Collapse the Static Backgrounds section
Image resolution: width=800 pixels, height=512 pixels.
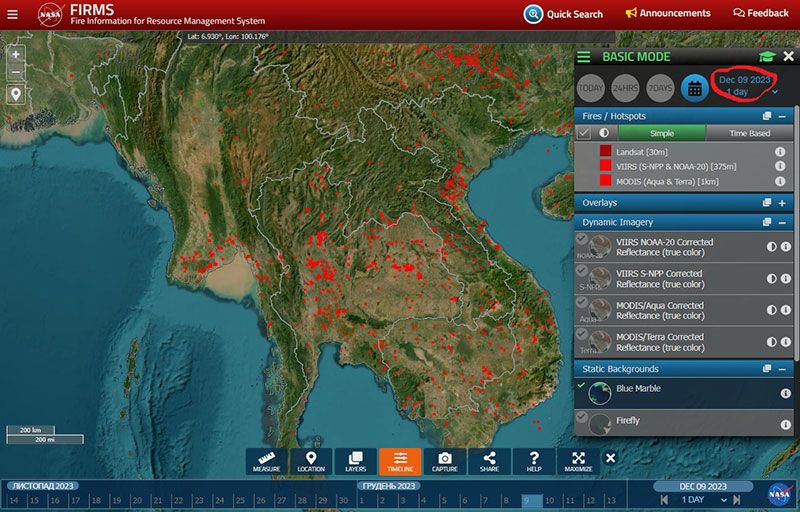coord(782,369)
